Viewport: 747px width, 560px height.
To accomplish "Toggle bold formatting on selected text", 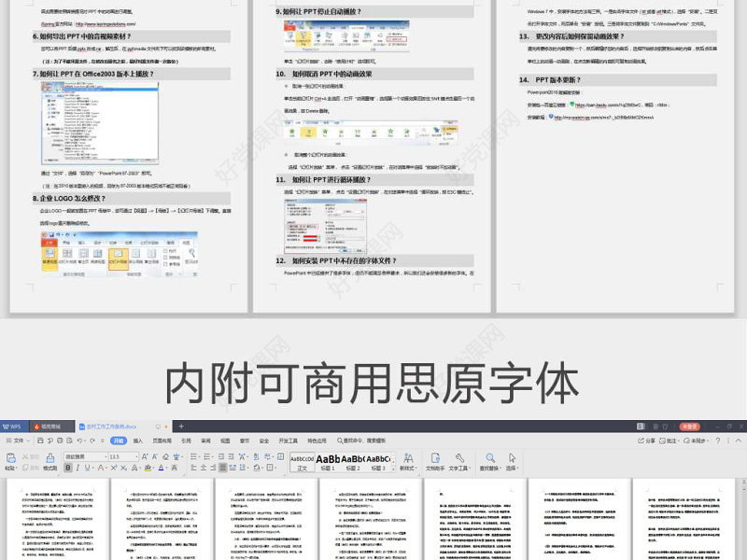I will 67,468.
